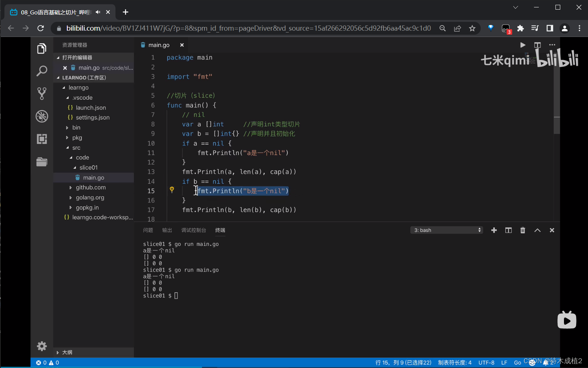The height and width of the screenshot is (368, 588).
Task: Open the editor more actions ellipsis
Action: (x=552, y=45)
